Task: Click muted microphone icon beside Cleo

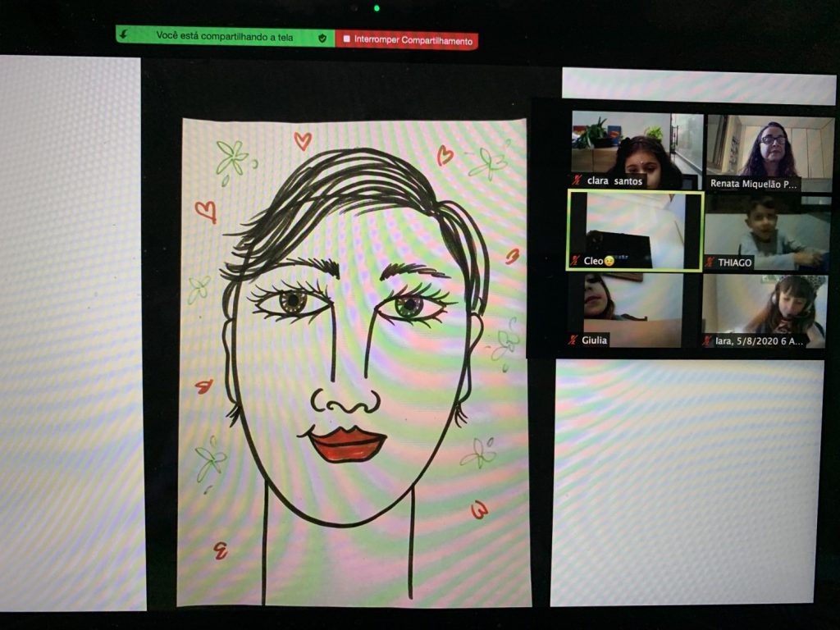Action: (x=575, y=261)
